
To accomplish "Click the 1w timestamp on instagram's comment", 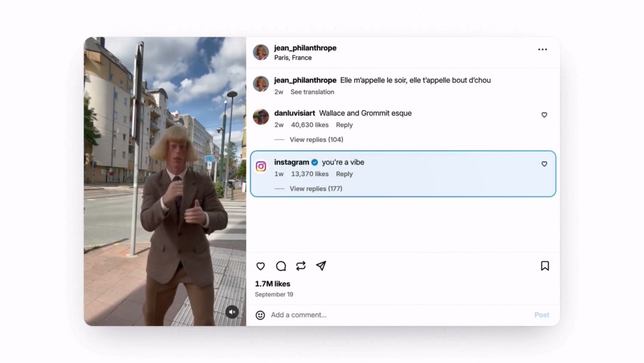I will tap(279, 174).
